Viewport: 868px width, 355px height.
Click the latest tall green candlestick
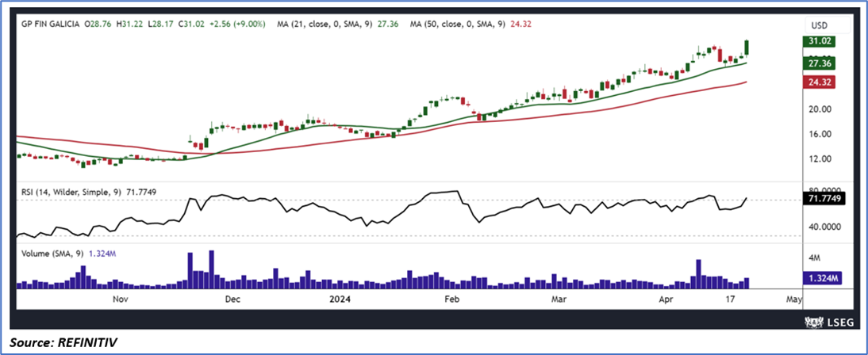click(x=747, y=48)
